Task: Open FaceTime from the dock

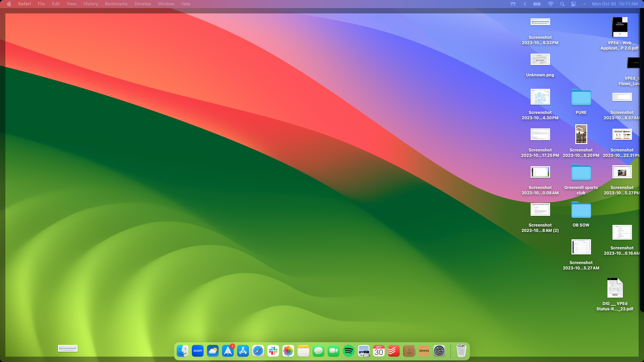Action: (x=333, y=351)
